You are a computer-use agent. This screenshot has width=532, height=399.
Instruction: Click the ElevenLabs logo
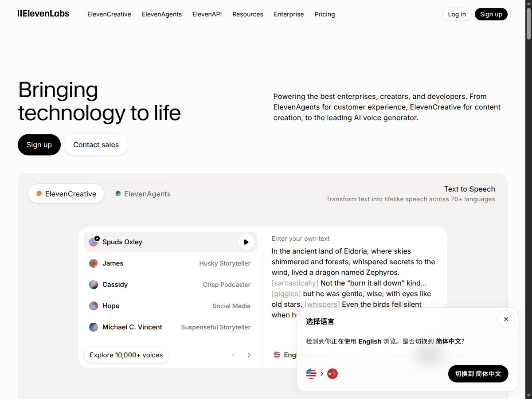click(43, 14)
